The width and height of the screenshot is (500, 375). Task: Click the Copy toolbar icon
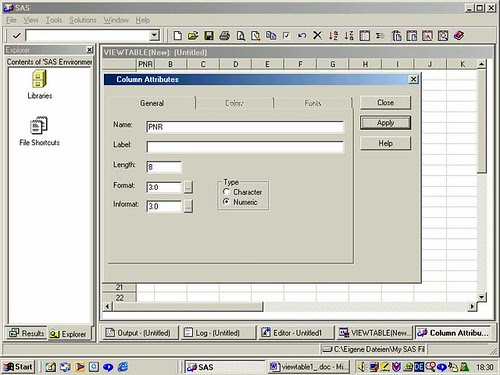[271, 35]
